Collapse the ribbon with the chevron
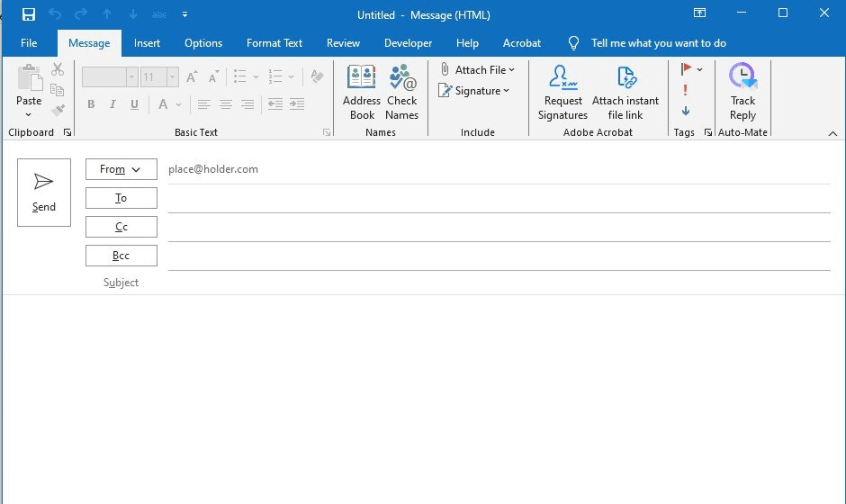Image resolution: width=846 pixels, height=504 pixels. tap(832, 133)
